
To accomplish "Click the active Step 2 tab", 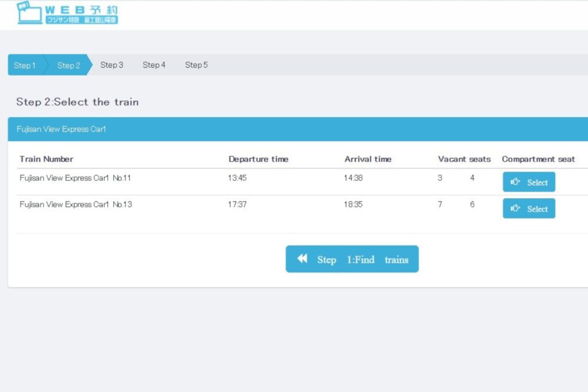I will pos(68,65).
